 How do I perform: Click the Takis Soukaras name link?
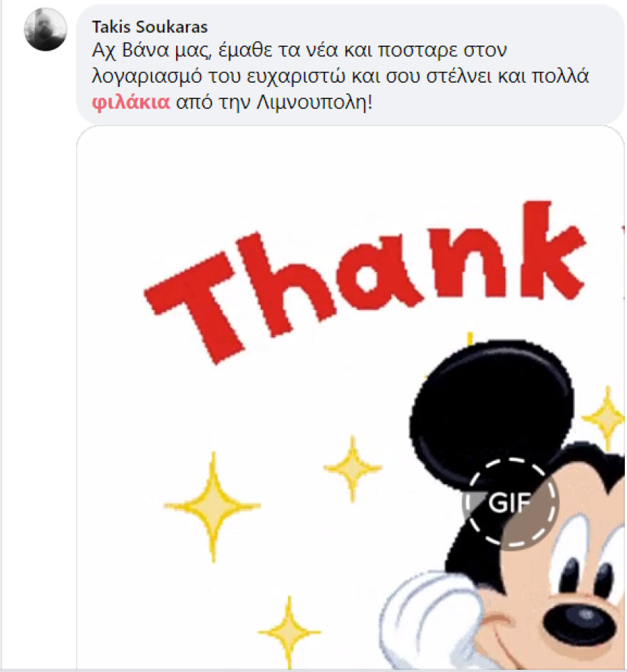point(150,27)
